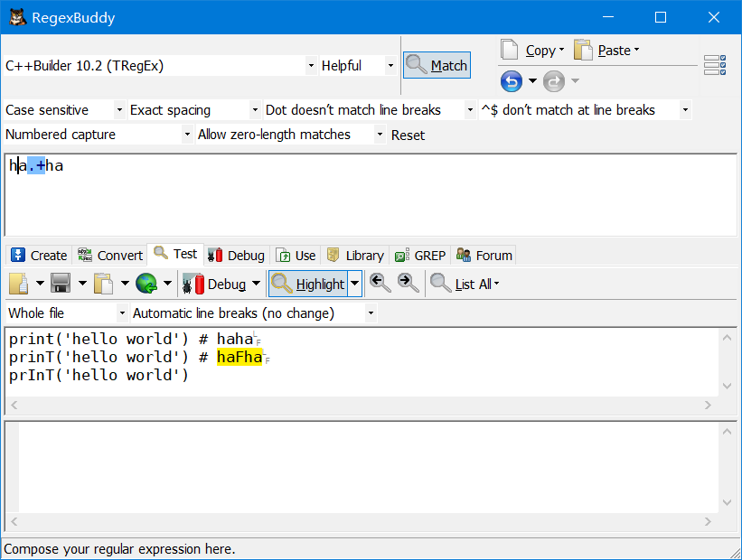Toggle the Highlight matches button
This screenshot has width=742, height=560.
(308, 284)
